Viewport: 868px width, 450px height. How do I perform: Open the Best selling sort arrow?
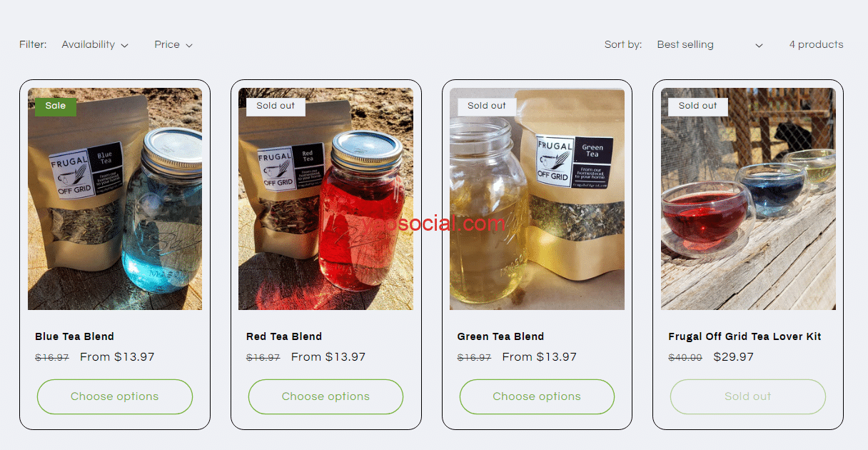click(759, 46)
